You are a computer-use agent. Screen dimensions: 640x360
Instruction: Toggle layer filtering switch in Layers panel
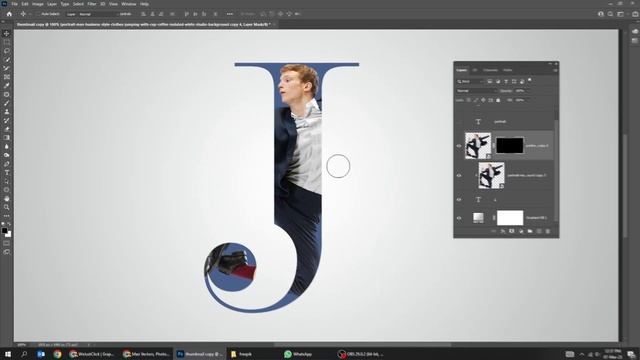(x=530, y=80)
